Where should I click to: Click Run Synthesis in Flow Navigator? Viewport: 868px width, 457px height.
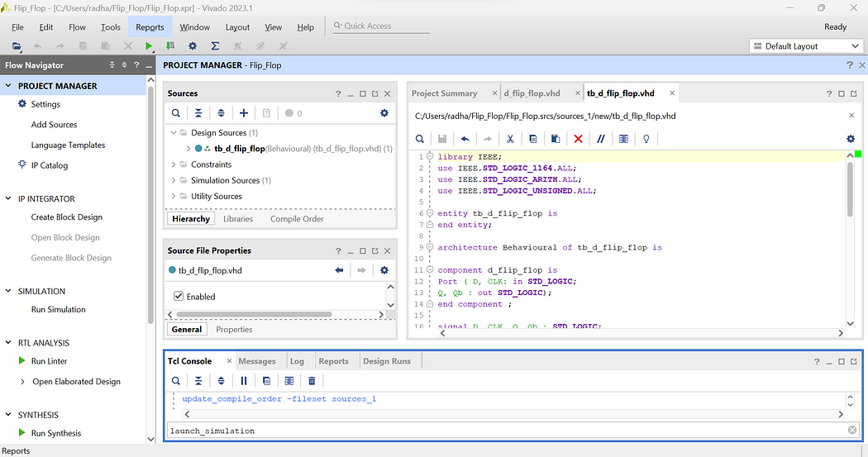point(56,433)
